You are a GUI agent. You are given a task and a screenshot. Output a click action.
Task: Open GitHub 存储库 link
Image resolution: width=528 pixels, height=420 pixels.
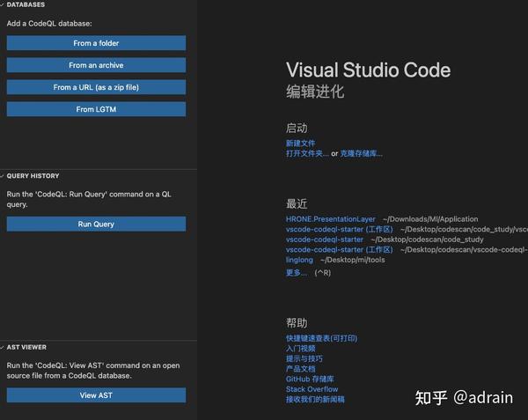point(310,379)
